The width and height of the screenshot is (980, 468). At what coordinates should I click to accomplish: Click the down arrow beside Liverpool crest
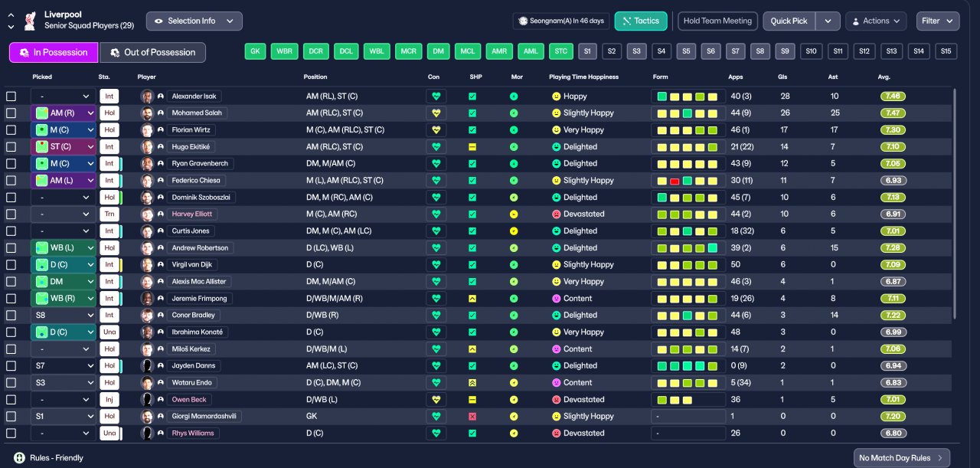coord(11,27)
